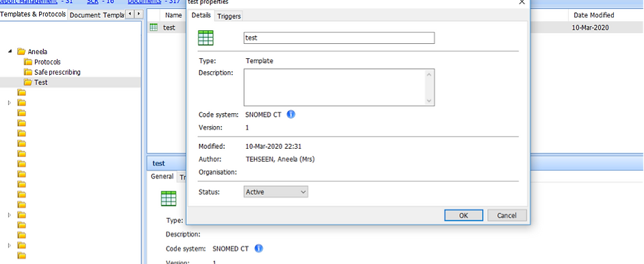Close the test properties dialog with the X
This screenshot has height=264, width=644.
[521, 2]
